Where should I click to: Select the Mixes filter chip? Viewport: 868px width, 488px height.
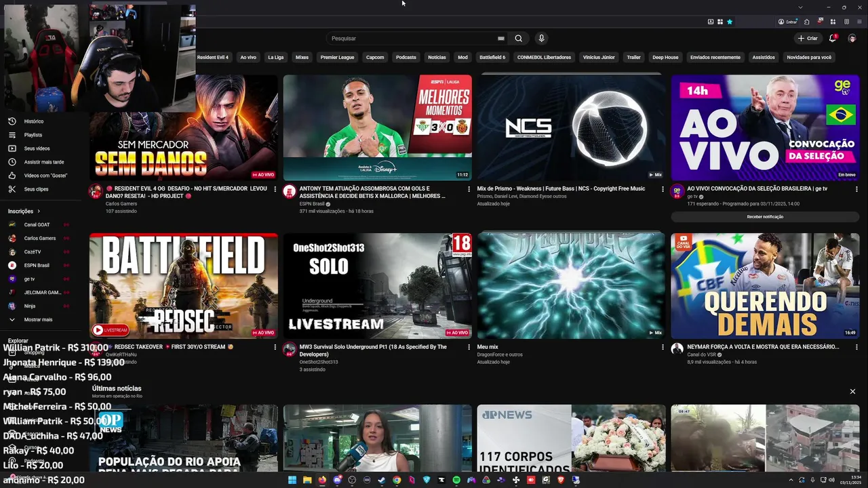(x=302, y=58)
